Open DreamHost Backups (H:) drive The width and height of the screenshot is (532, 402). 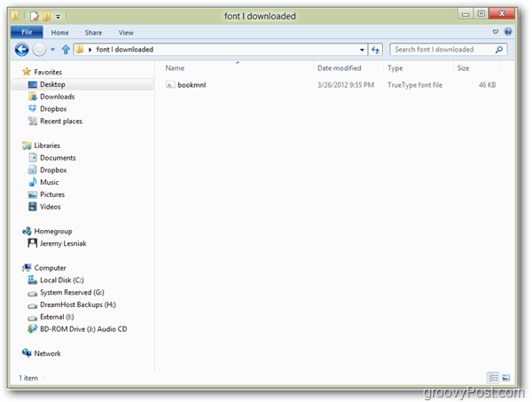(x=78, y=304)
